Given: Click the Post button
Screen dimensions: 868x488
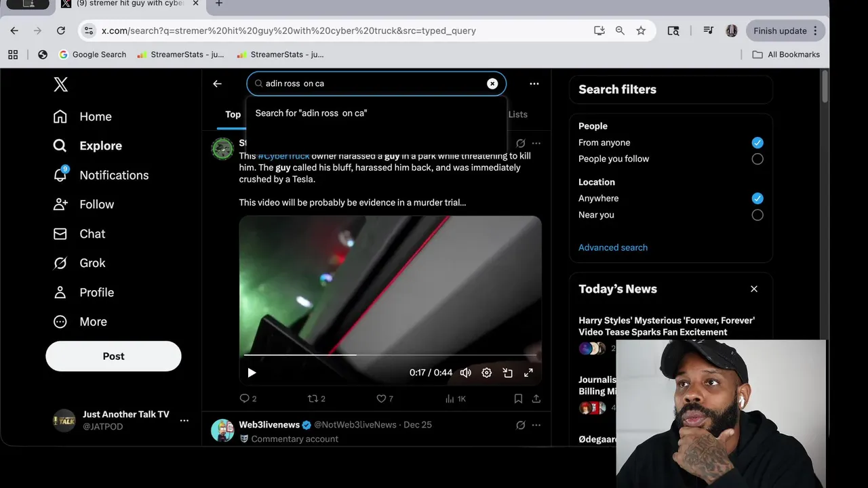Looking at the screenshot, I should point(113,356).
